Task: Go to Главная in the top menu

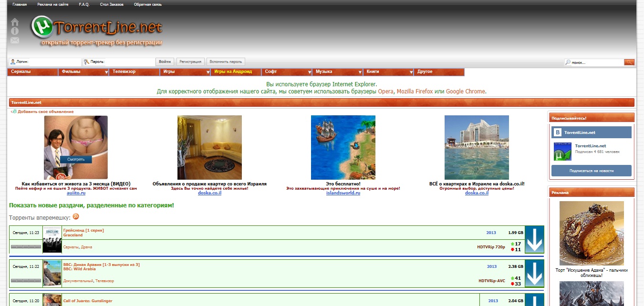Action: (20, 4)
